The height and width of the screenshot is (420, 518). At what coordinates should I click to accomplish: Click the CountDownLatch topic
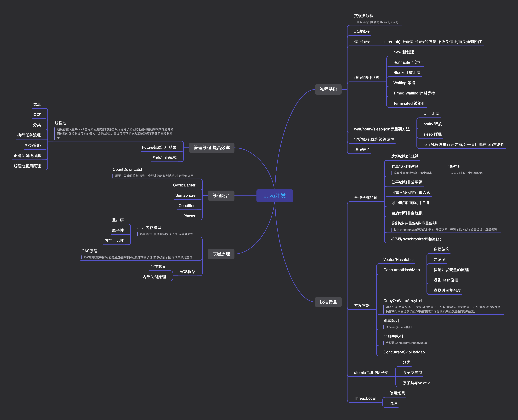click(128, 169)
